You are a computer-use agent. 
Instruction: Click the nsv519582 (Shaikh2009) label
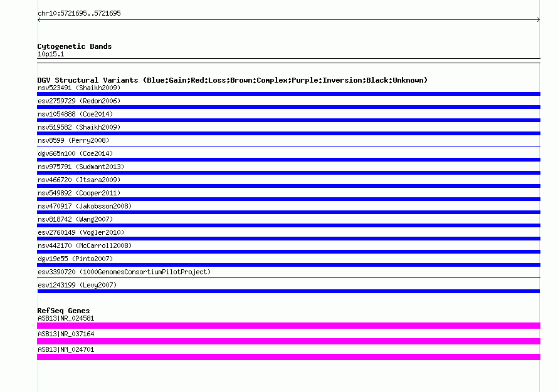pyautogui.click(x=79, y=127)
